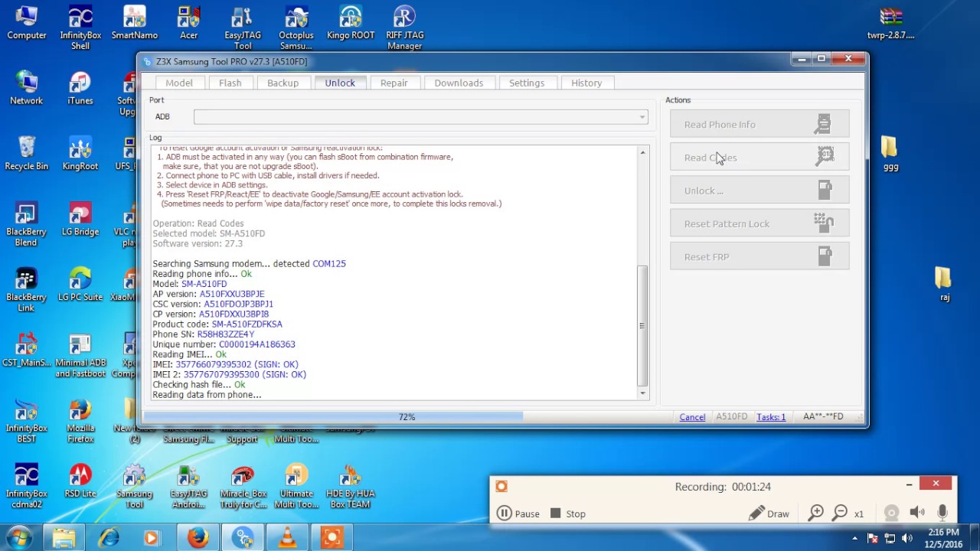980x551 pixels.
Task: Open the raj folder on desktop
Action: [944, 285]
